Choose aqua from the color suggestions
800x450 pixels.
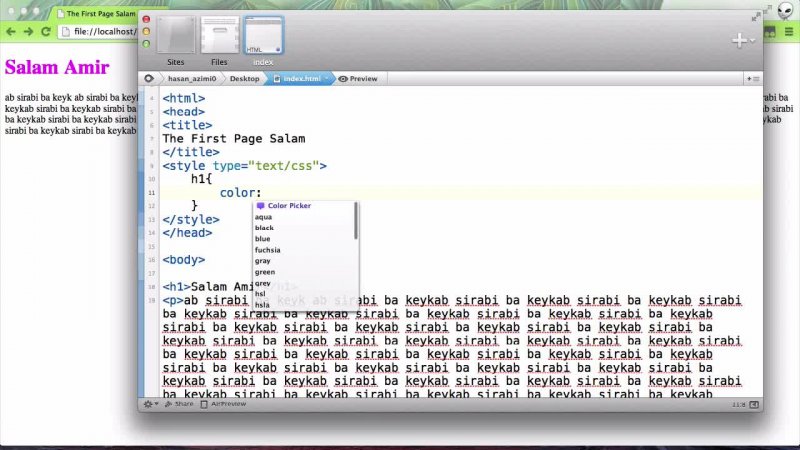[x=264, y=217]
